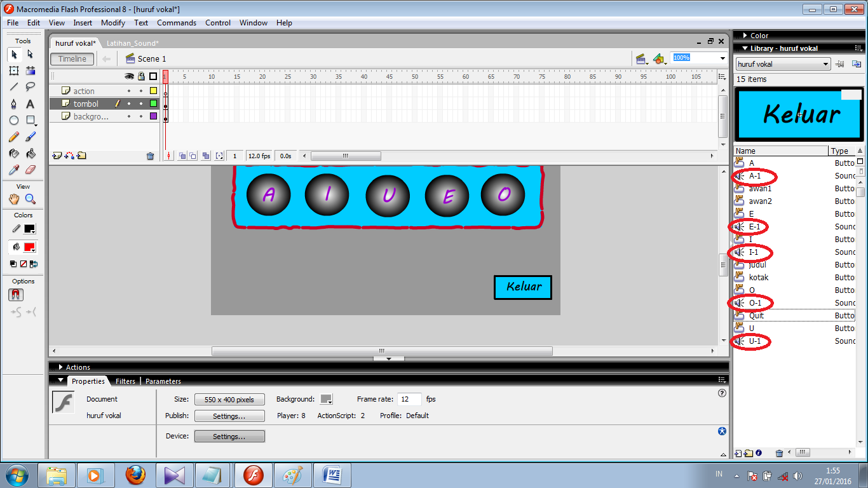Viewport: 868px width, 488px height.
Task: Select the Text tool
Action: tap(31, 104)
